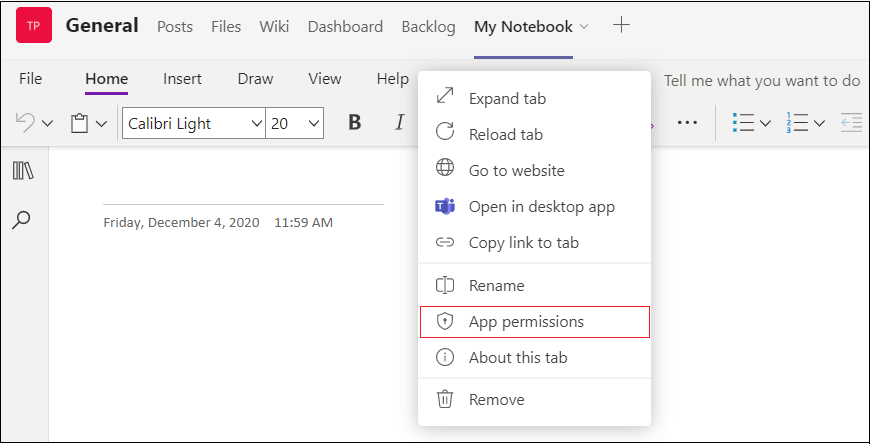Switch to the Insert ribbon tab
This screenshot has width=870, height=445.
183,79
